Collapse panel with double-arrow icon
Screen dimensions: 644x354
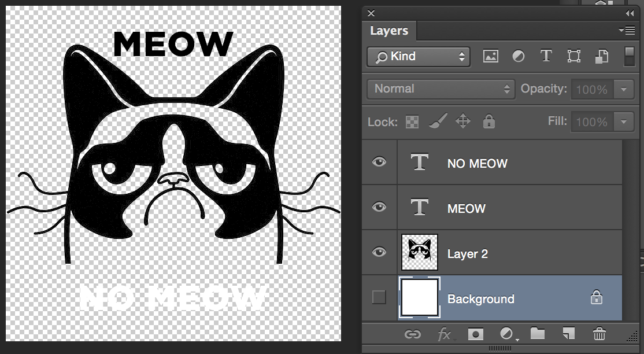coord(630,13)
